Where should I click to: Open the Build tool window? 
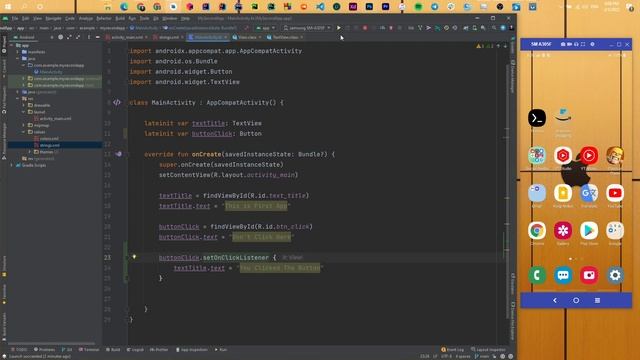(x=113, y=350)
